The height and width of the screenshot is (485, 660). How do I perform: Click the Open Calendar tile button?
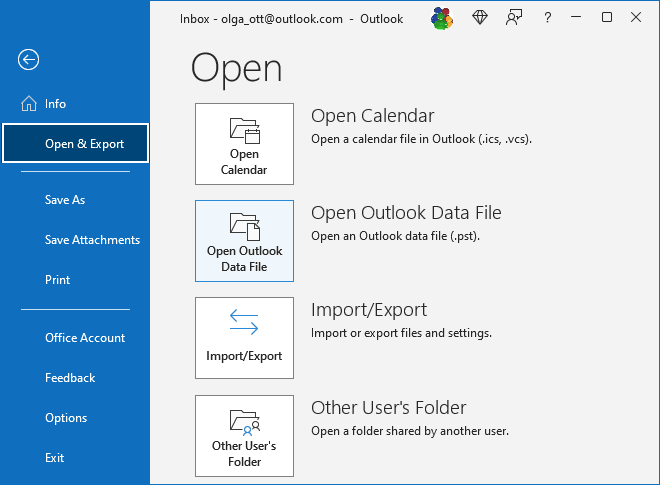244,144
